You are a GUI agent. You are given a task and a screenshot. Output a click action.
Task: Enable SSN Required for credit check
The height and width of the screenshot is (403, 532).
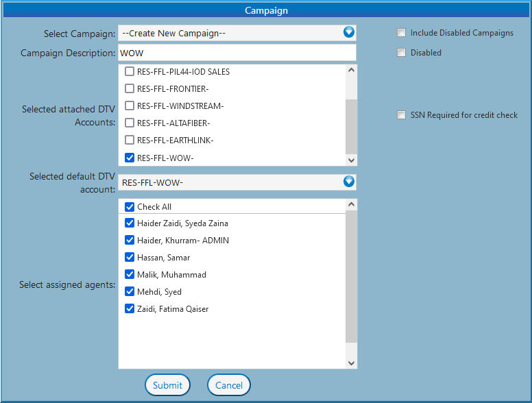tap(402, 115)
